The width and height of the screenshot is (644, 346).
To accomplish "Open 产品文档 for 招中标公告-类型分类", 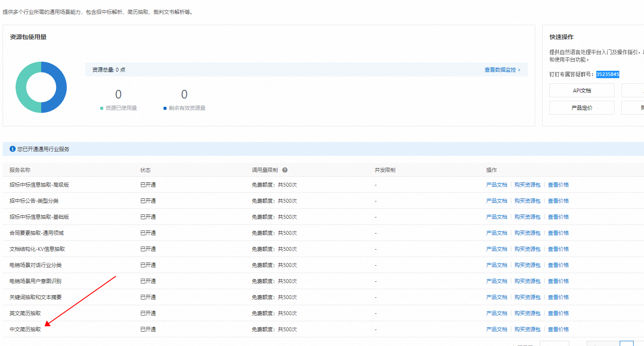I will pos(497,201).
